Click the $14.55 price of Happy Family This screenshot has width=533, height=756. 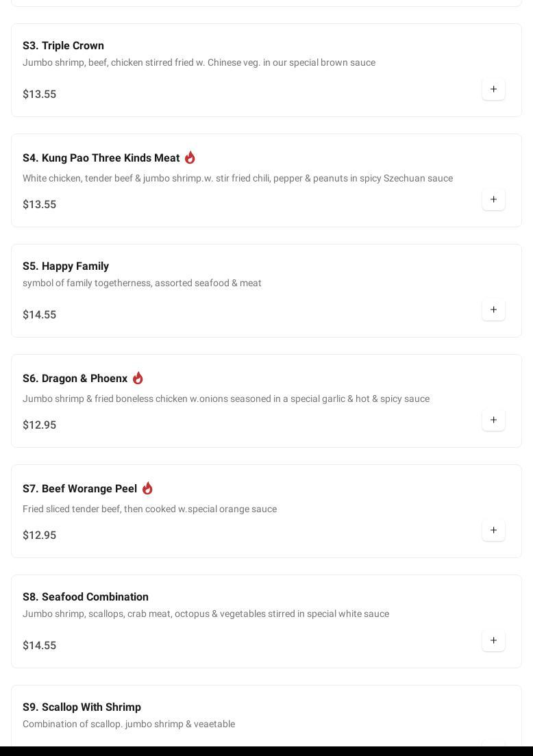coord(39,315)
